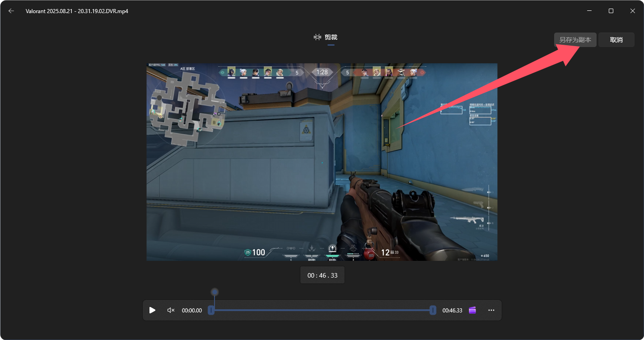Open the purple Clipchamp editor icon

(x=472, y=310)
